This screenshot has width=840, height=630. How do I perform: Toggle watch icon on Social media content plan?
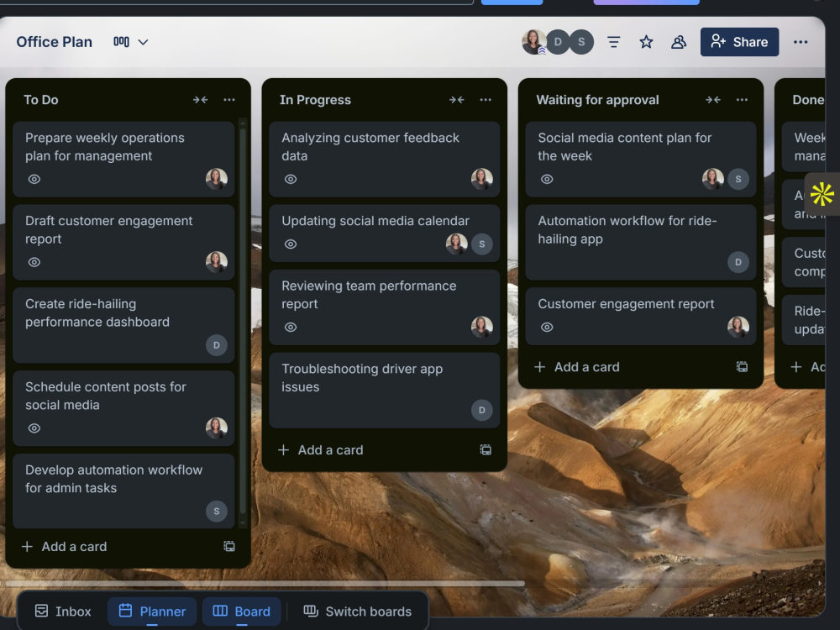pyautogui.click(x=547, y=179)
